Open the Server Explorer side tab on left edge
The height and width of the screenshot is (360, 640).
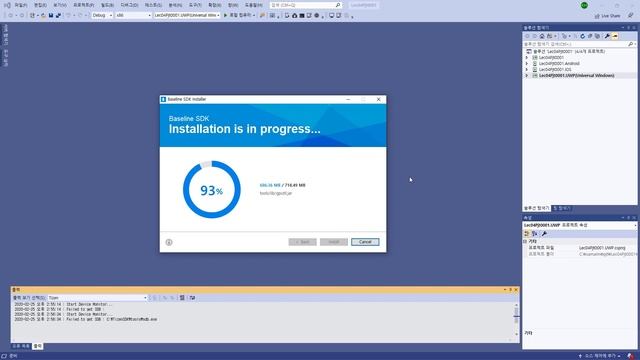(6, 35)
